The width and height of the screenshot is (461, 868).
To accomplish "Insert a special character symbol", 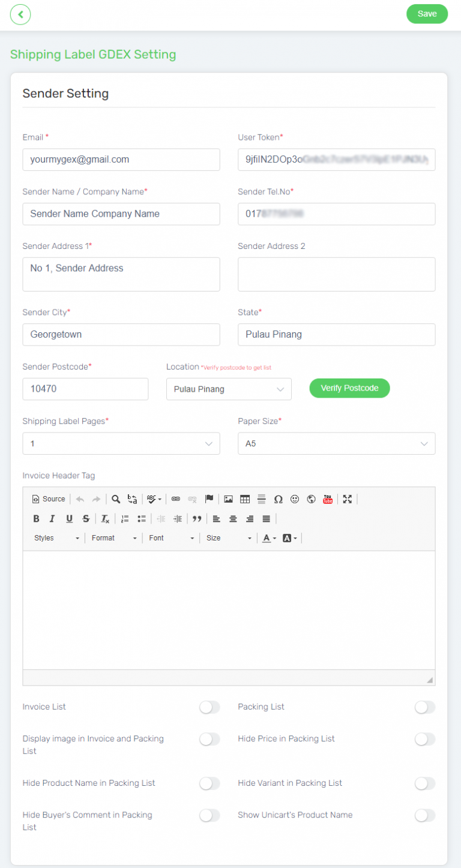I will coord(277,498).
